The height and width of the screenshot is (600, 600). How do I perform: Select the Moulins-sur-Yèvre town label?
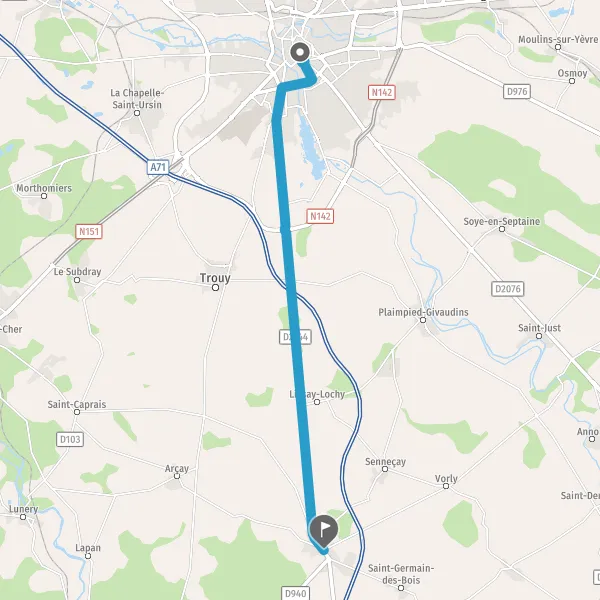pyautogui.click(x=558, y=39)
